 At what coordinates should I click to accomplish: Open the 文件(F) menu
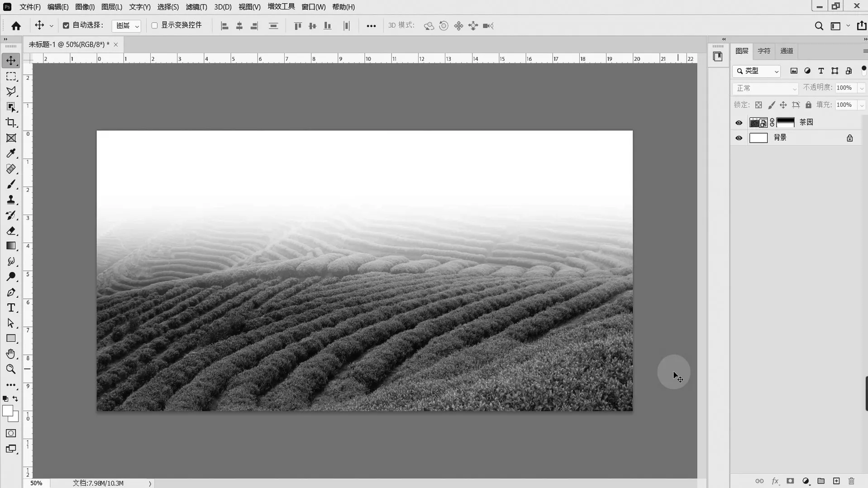click(x=30, y=7)
